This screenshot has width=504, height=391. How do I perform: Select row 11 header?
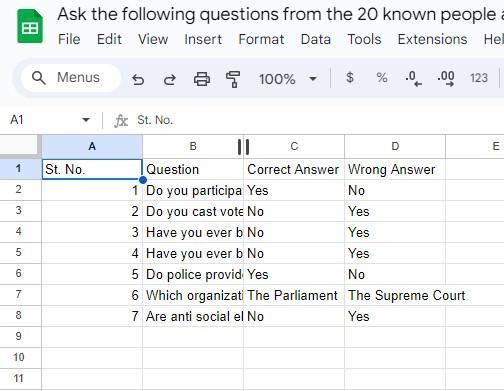click(20, 379)
